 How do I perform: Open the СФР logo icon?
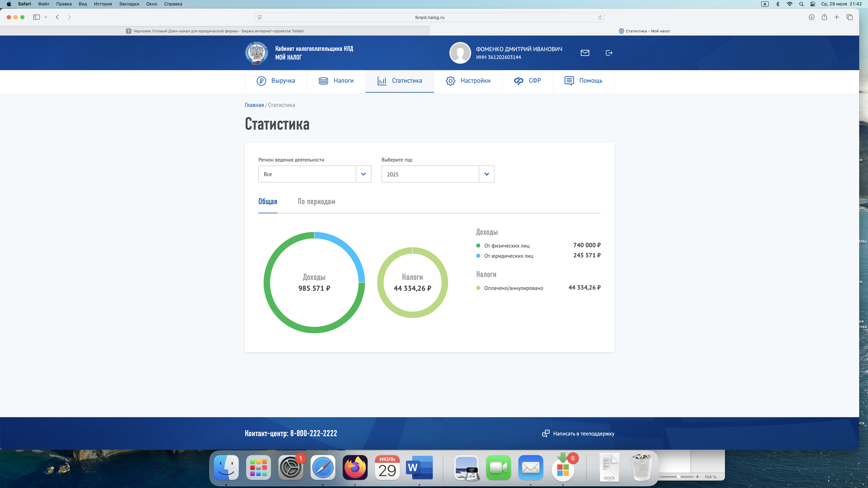coord(519,81)
